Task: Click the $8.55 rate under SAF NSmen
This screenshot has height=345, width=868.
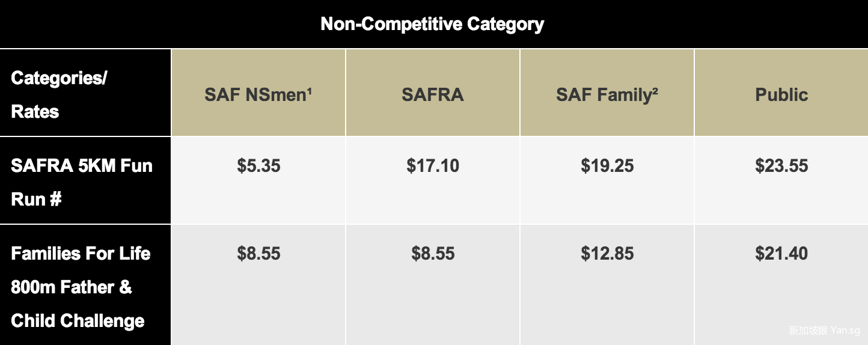Action: tap(258, 254)
